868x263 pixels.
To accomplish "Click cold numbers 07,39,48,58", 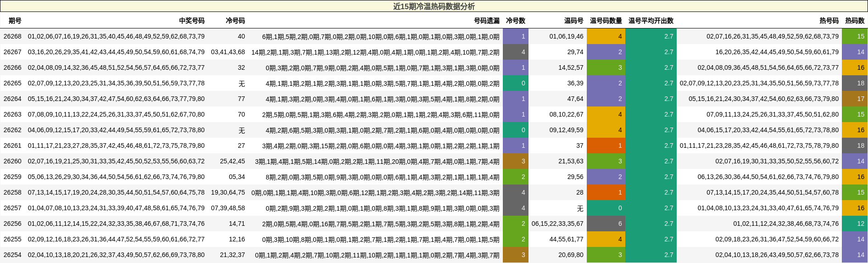I will pyautogui.click(x=228, y=208).
